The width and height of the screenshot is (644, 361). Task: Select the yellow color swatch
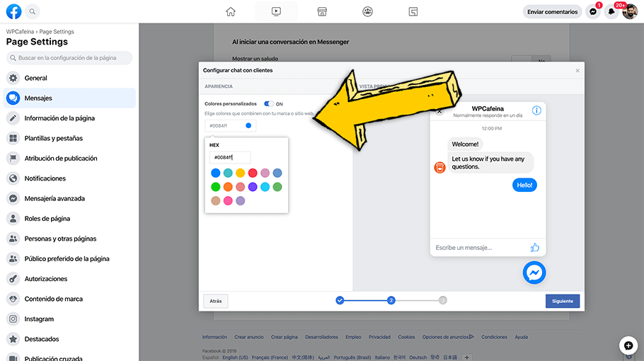(x=241, y=173)
